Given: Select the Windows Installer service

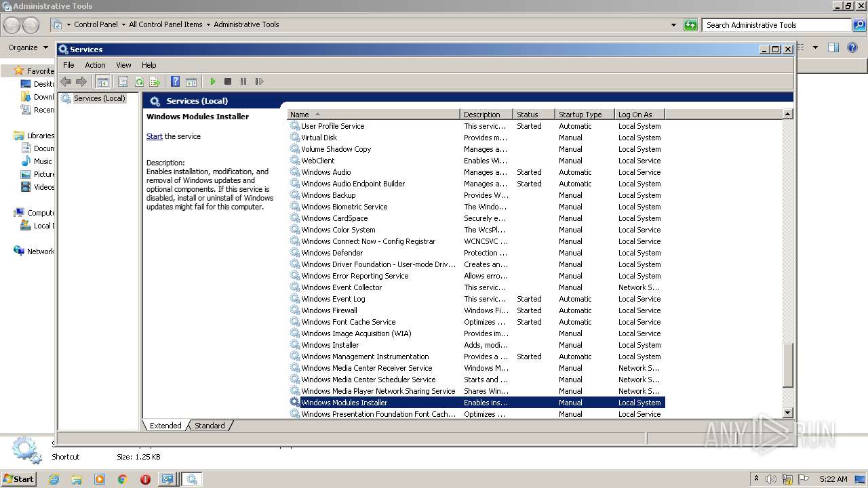Looking at the screenshot, I should click(x=476, y=345).
